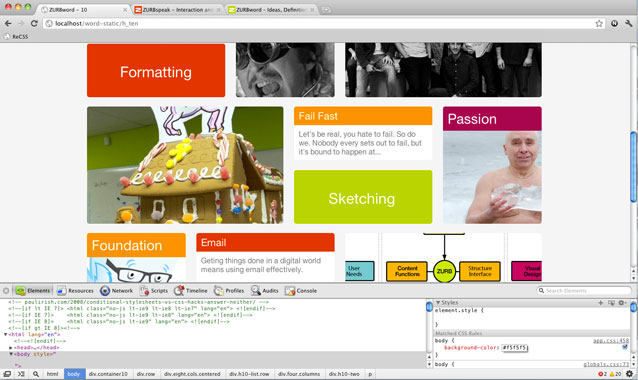Edit the #f5f5f5 background-color value

515,347
